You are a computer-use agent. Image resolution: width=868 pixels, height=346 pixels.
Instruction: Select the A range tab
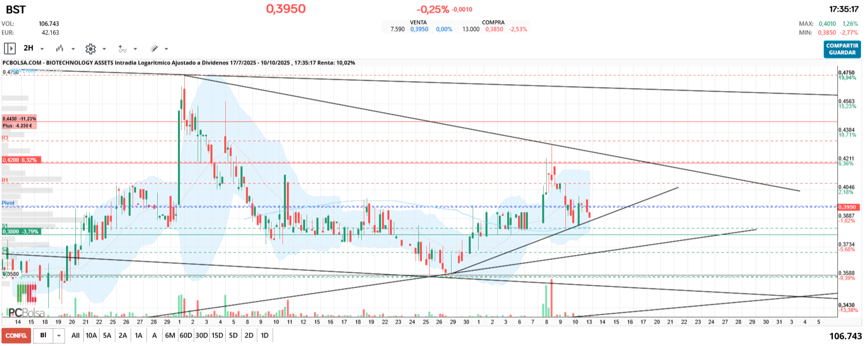point(154,336)
